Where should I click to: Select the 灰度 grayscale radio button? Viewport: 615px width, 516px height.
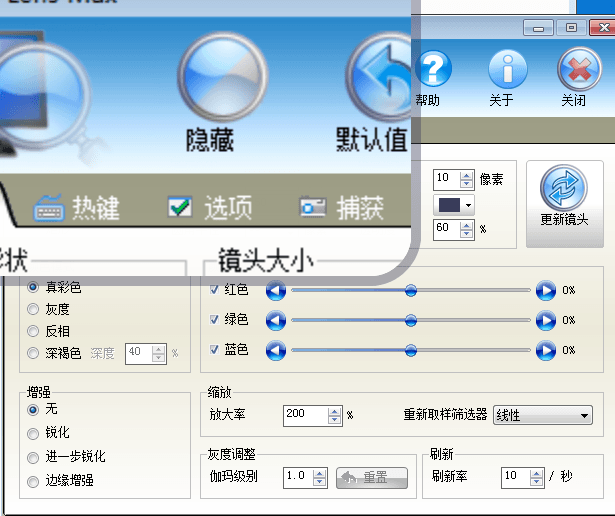point(33,309)
